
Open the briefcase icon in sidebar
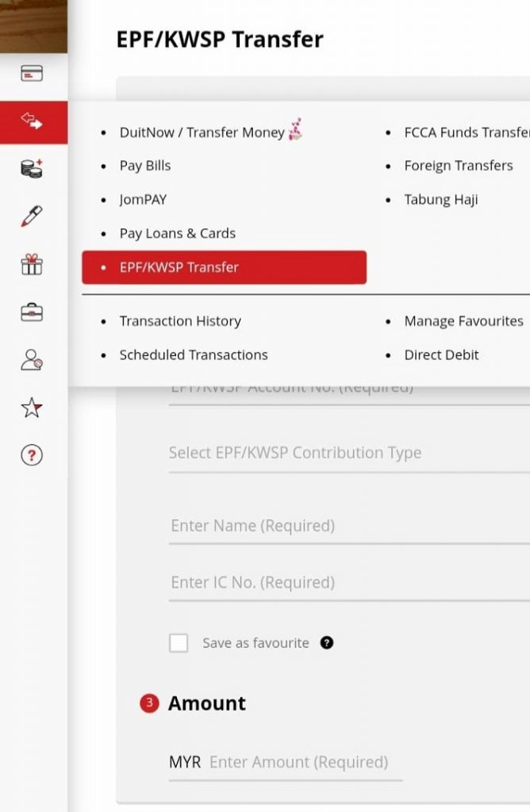[32, 312]
